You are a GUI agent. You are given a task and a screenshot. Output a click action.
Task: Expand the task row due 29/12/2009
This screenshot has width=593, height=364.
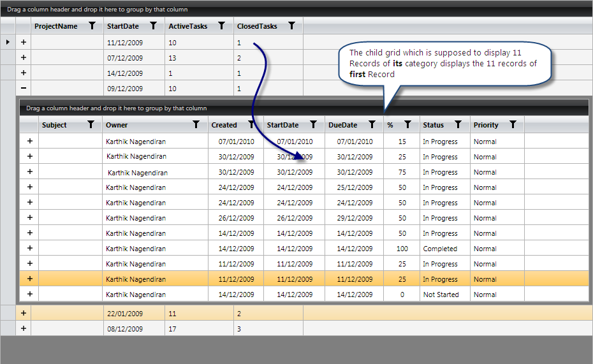(x=30, y=217)
